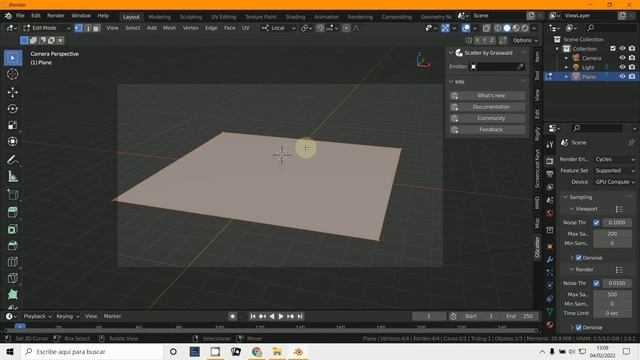Open the Edit Mode dropdown
This screenshot has height=360, width=640.
coord(47,28)
